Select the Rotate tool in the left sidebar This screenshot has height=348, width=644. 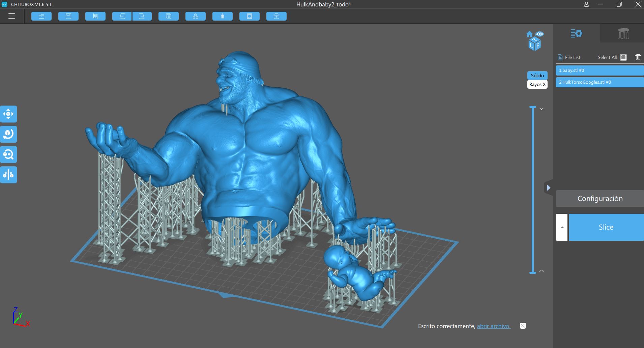[x=8, y=134]
